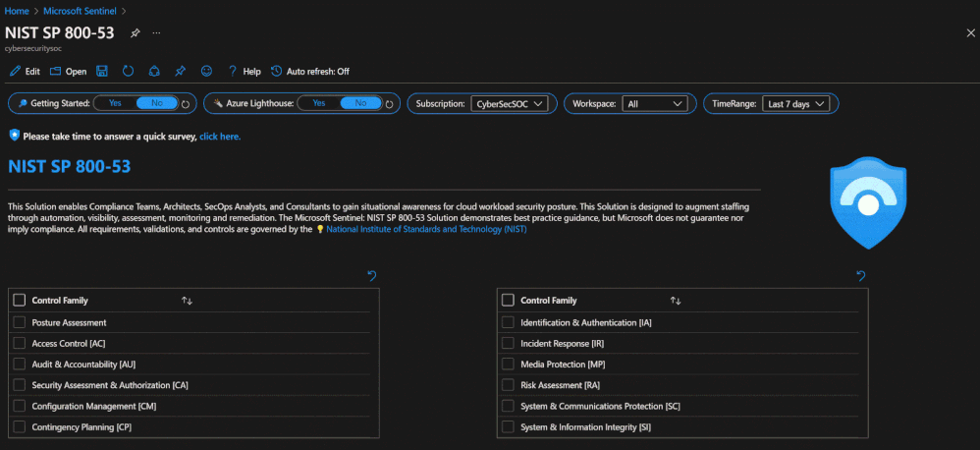Image resolution: width=980 pixels, height=450 pixels.
Task: Click the Edit pencil icon
Action: coord(15,72)
